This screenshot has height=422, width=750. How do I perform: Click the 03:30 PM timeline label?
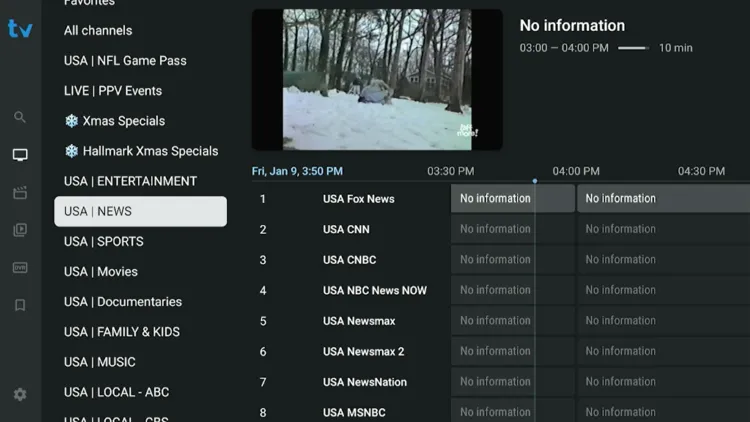tap(451, 171)
